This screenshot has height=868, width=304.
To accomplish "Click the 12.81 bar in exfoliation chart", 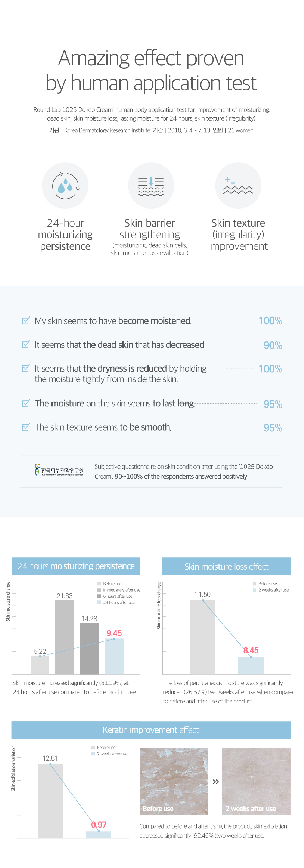I will (50, 800).
